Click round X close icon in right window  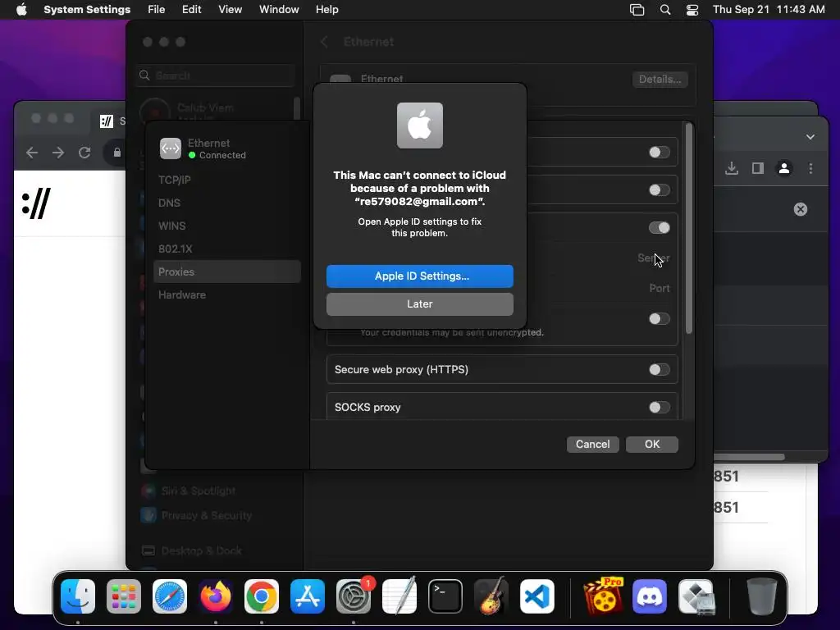point(801,209)
